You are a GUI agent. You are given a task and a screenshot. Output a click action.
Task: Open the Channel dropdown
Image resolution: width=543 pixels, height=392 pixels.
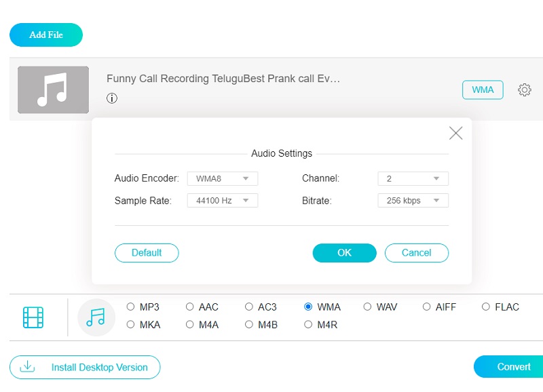coord(413,178)
